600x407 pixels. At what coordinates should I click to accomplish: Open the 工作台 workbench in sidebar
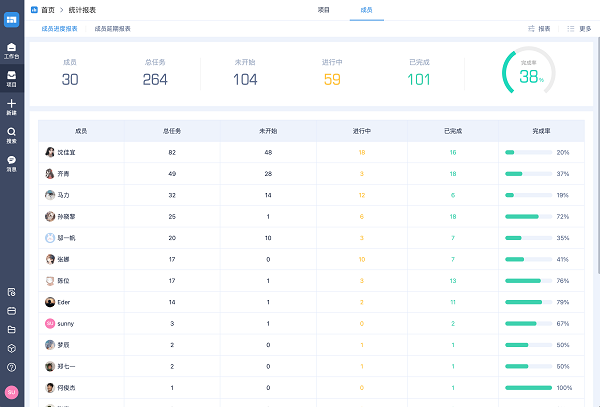11,49
